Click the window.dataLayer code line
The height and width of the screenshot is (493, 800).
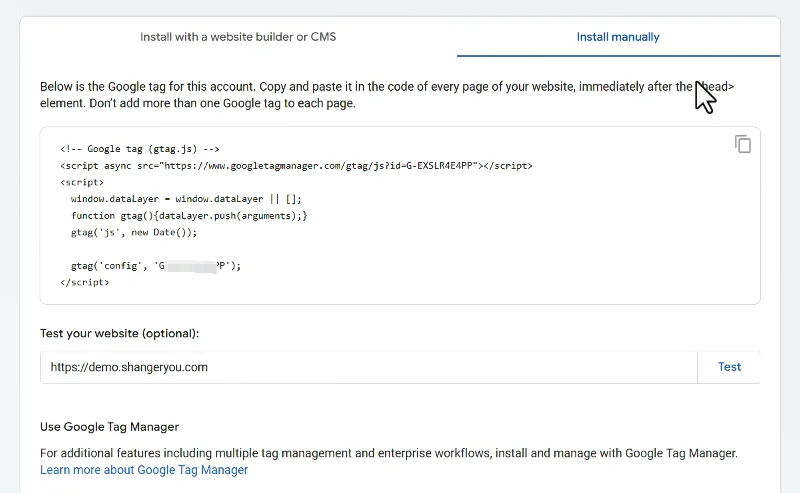tap(186, 199)
